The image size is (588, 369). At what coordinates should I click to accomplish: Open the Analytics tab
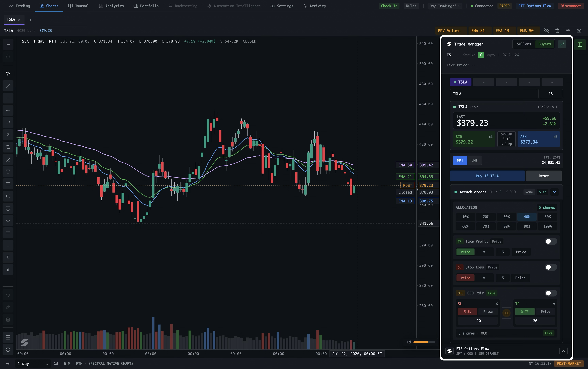(111, 6)
